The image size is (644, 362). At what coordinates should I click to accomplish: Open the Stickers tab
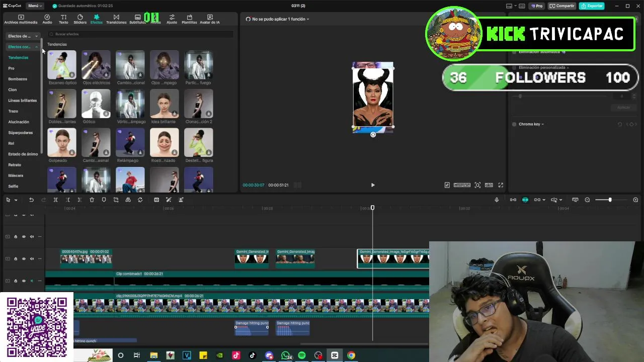[80, 19]
